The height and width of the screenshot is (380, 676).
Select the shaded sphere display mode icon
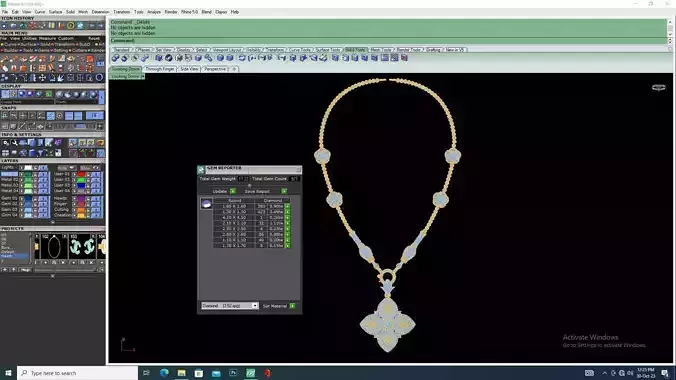click(22, 94)
